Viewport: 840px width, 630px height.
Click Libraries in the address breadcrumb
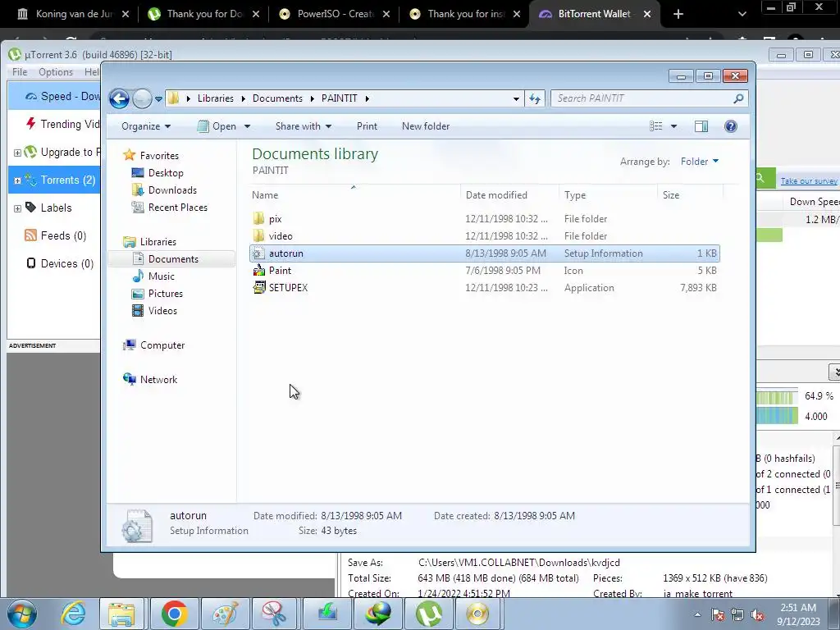click(216, 98)
